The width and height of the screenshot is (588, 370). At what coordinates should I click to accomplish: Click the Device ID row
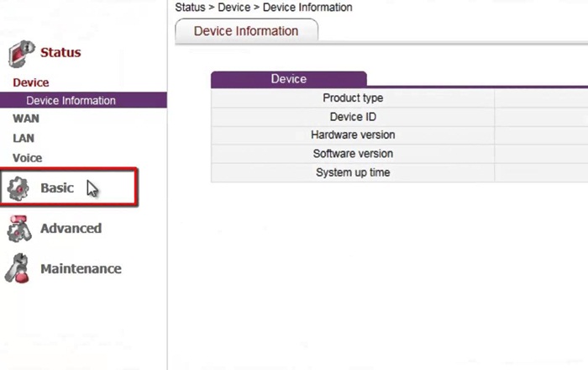click(399, 117)
